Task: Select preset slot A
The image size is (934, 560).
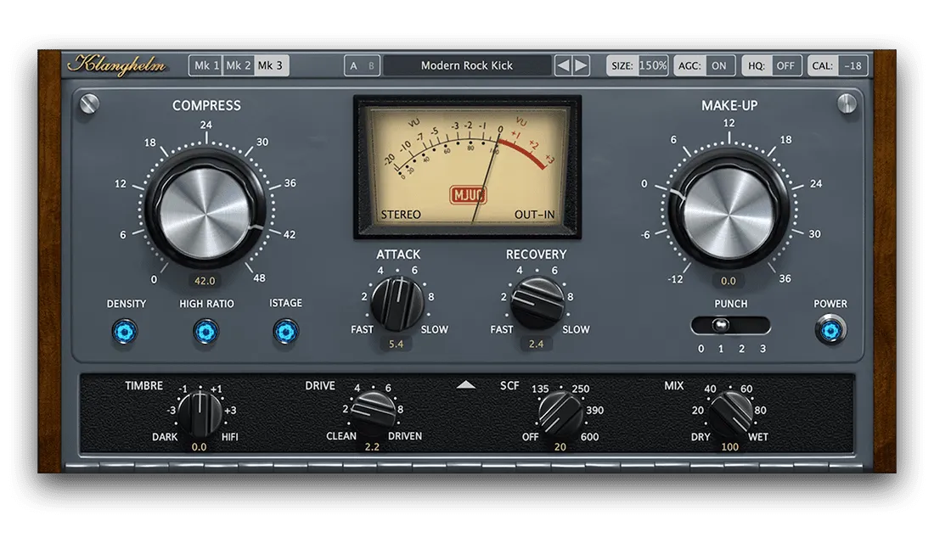Action: pyautogui.click(x=354, y=66)
